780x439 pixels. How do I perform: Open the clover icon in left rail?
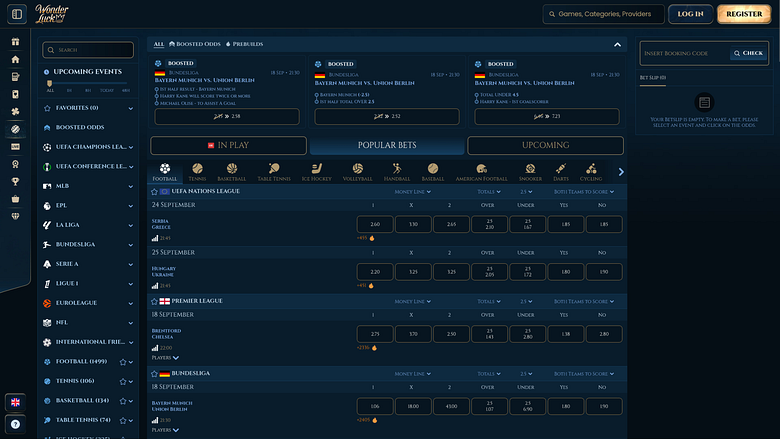[15, 111]
